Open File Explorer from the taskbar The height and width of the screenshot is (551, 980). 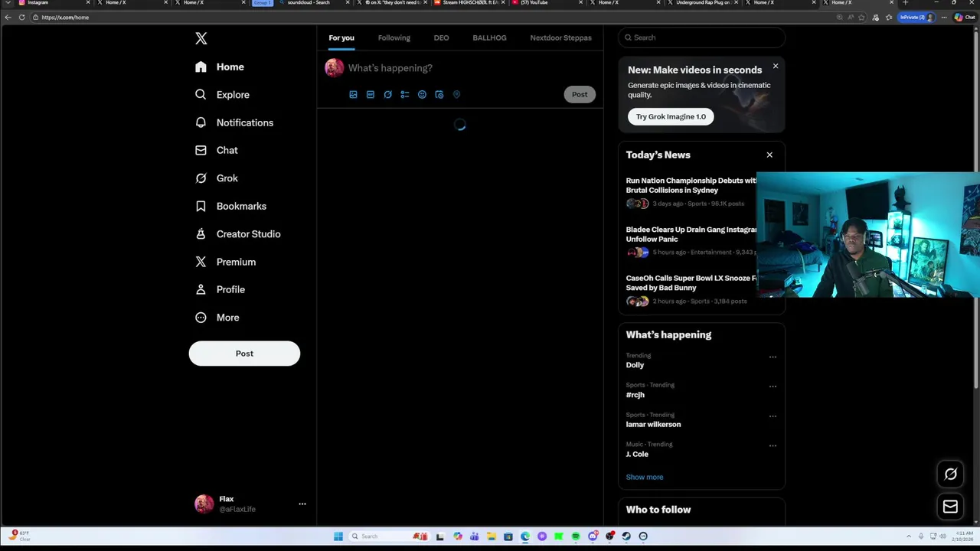point(492,536)
